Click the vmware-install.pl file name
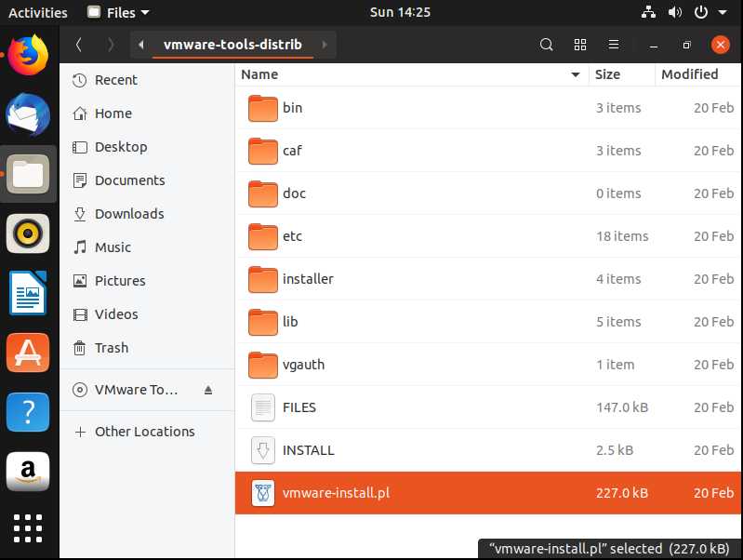The width and height of the screenshot is (743, 560). click(336, 493)
